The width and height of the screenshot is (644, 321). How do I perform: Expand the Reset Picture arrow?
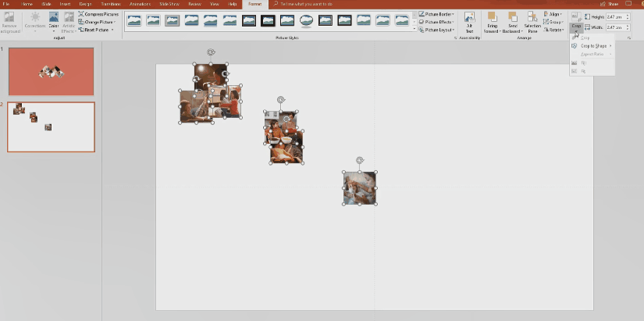click(x=112, y=30)
